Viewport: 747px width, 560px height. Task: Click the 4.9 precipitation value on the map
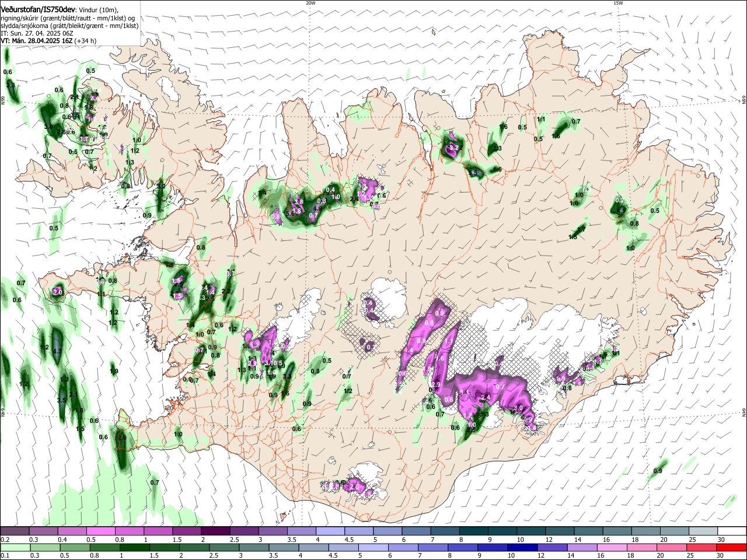click(x=317, y=208)
